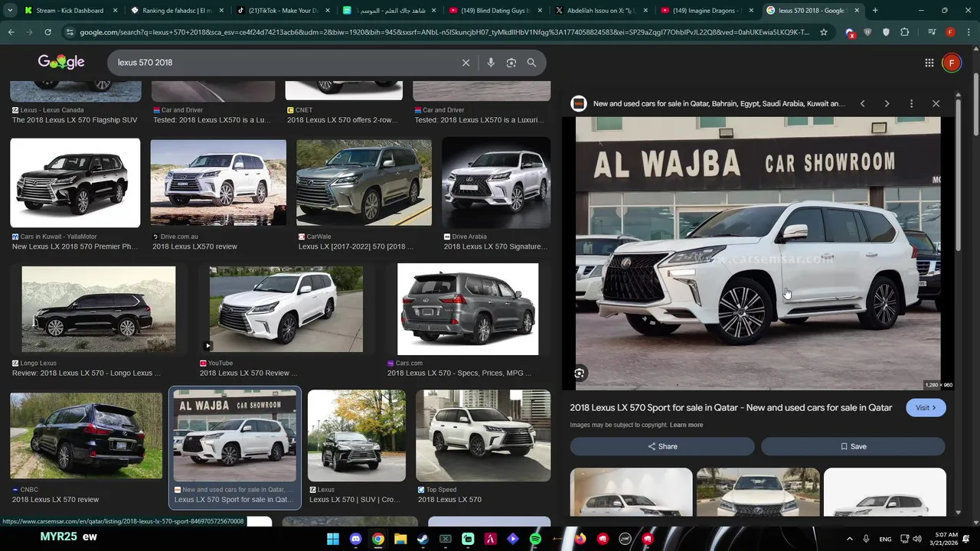Click the address bar URL
This screenshot has height=551, width=980.
(x=444, y=32)
